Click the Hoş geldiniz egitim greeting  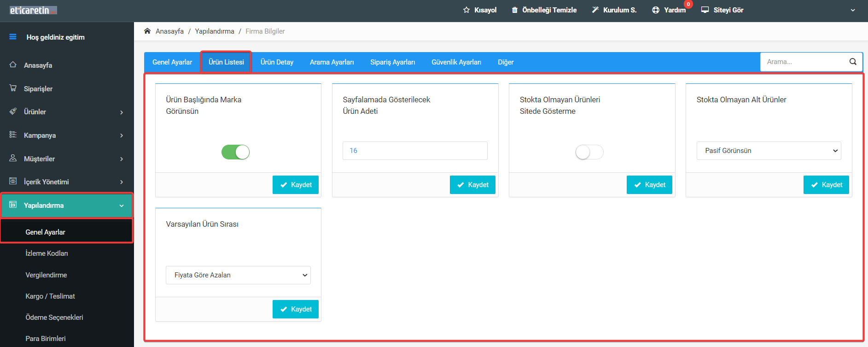click(55, 37)
